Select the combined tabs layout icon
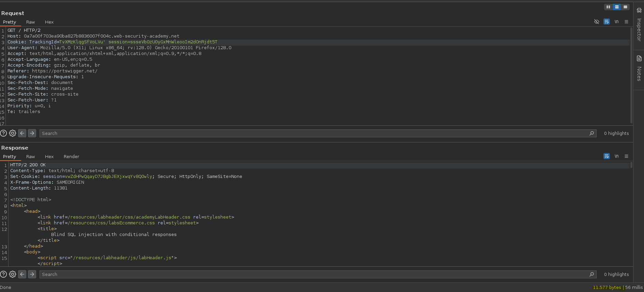This screenshot has height=292, width=644. pos(625,7)
